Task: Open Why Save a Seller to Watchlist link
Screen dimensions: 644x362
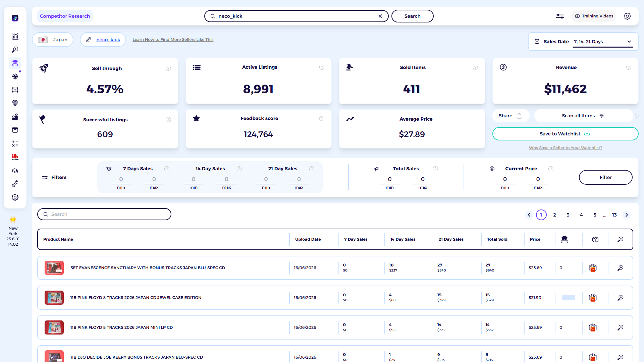Action: [565, 148]
